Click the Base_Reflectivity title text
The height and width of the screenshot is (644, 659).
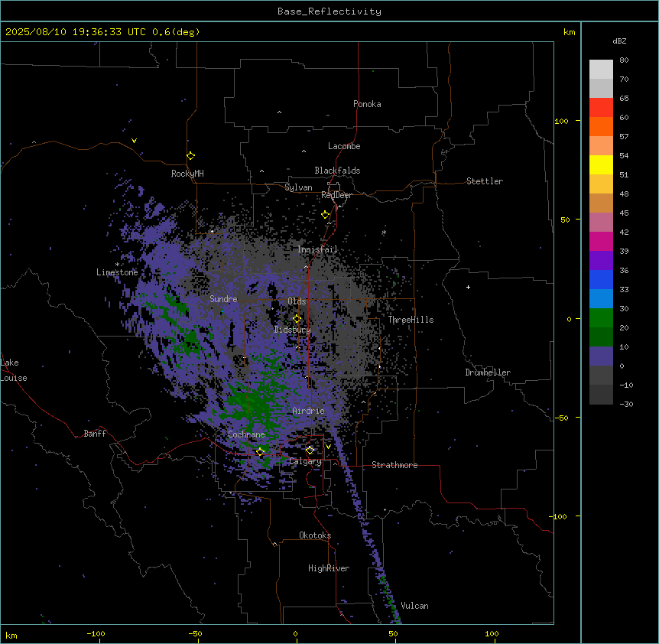[329, 11]
